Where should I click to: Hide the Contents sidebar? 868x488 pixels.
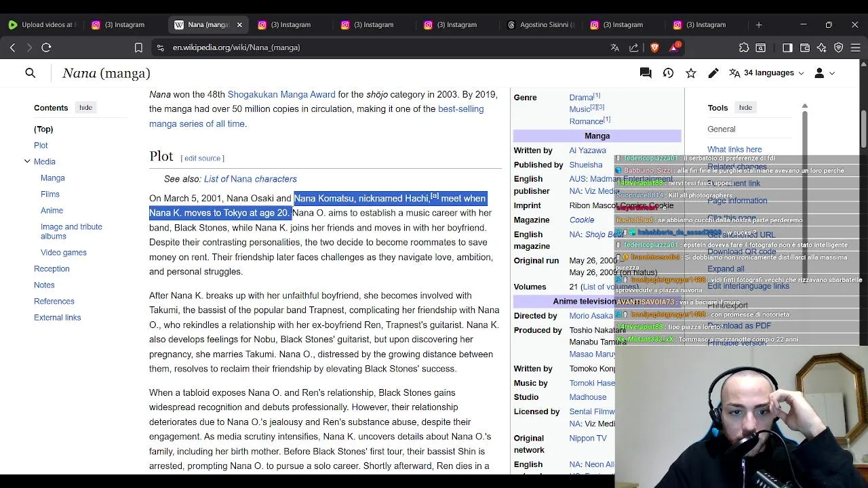tap(85, 107)
